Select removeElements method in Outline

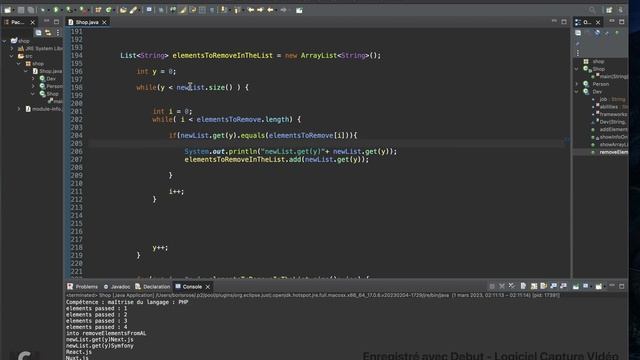click(x=610, y=152)
